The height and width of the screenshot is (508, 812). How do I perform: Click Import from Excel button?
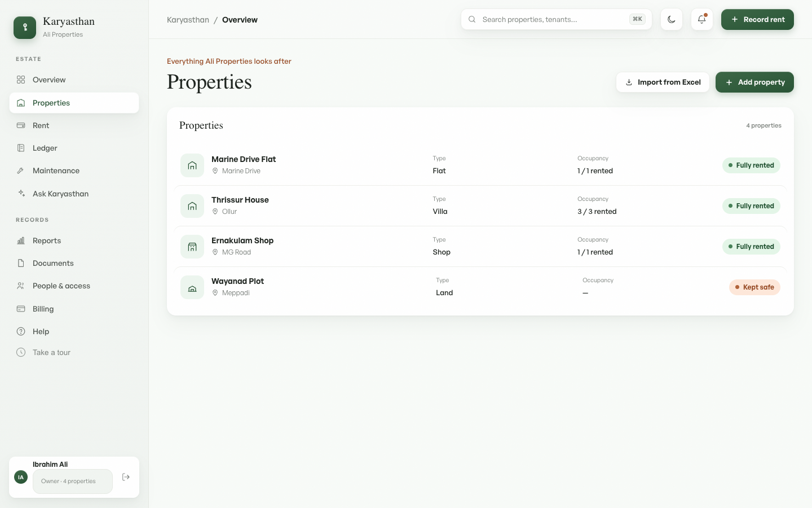point(663,82)
